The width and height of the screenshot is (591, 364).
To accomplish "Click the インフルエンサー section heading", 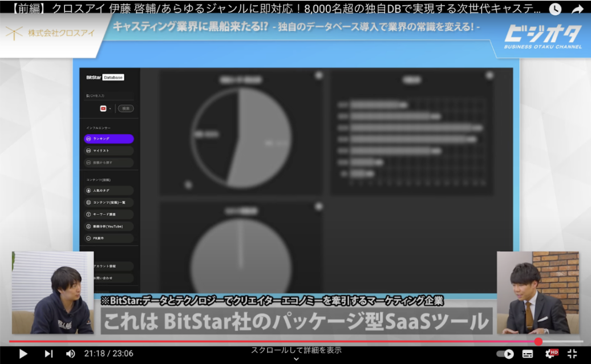I will (x=98, y=128).
